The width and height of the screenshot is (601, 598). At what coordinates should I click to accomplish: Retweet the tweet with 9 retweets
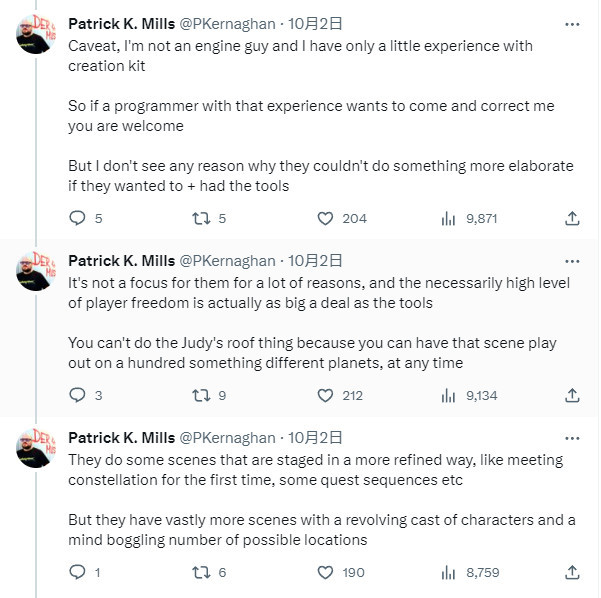pos(200,395)
